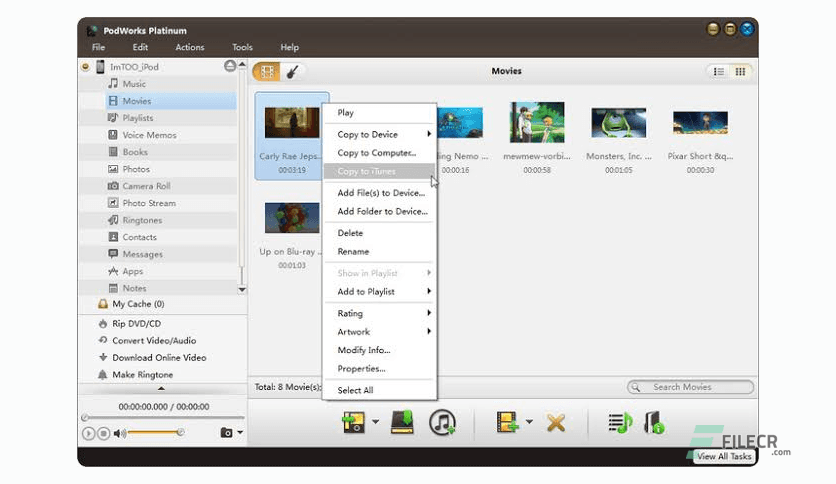Viewport: 836px width, 484px height.
Task: Choose Delete from context menu
Action: click(380, 233)
